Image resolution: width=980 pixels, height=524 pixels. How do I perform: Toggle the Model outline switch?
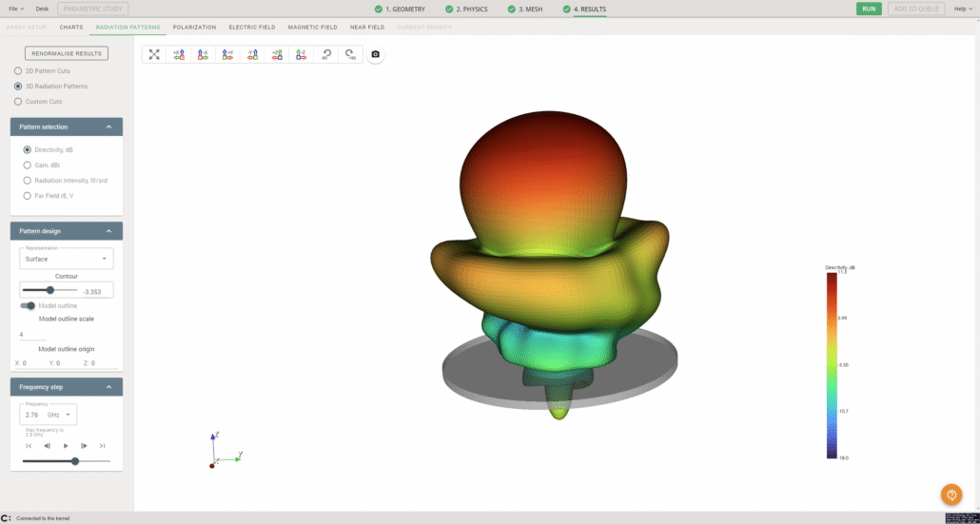(x=29, y=305)
